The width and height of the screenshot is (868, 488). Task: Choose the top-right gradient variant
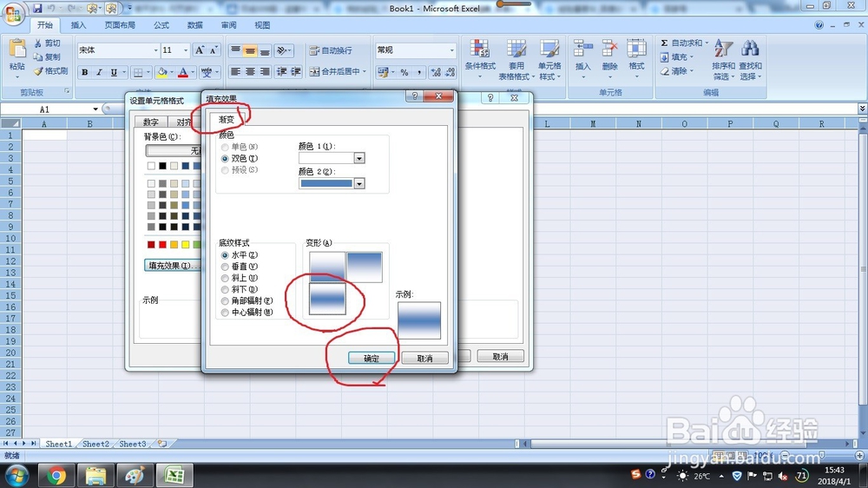tap(364, 267)
